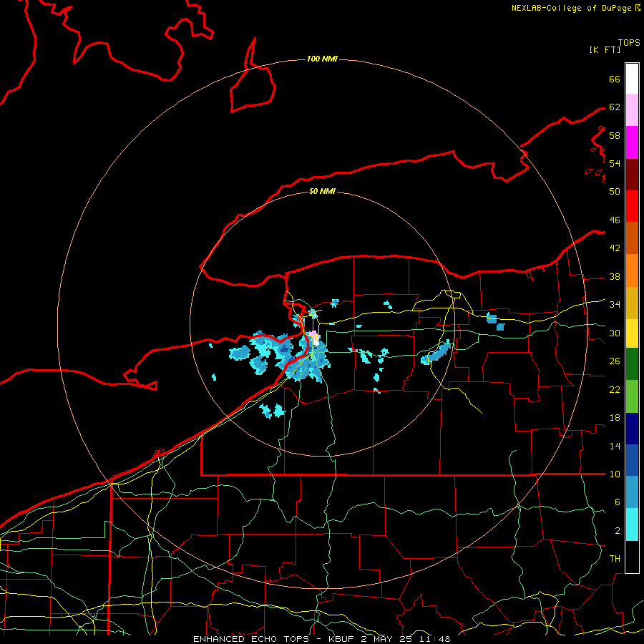644x644 pixels.
Task: Click the legend value "58"
Action: click(615, 135)
